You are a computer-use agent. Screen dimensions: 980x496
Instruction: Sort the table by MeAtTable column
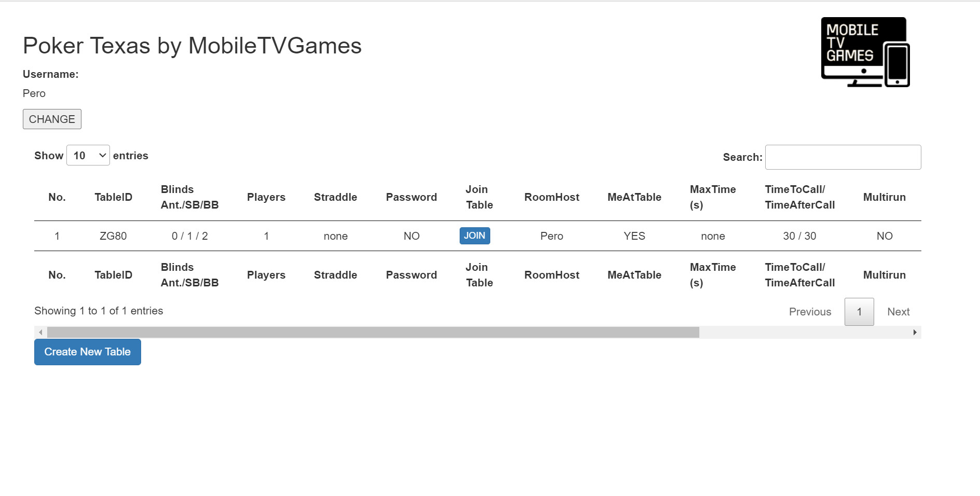634,197
